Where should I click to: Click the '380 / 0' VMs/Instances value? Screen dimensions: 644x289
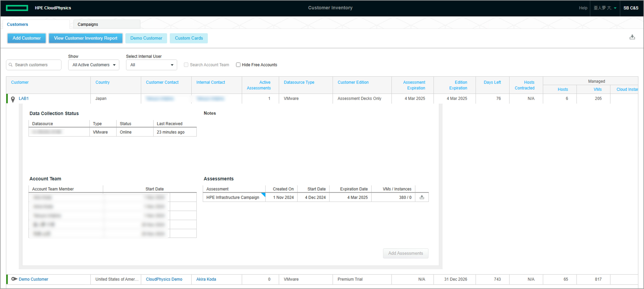[405, 197]
